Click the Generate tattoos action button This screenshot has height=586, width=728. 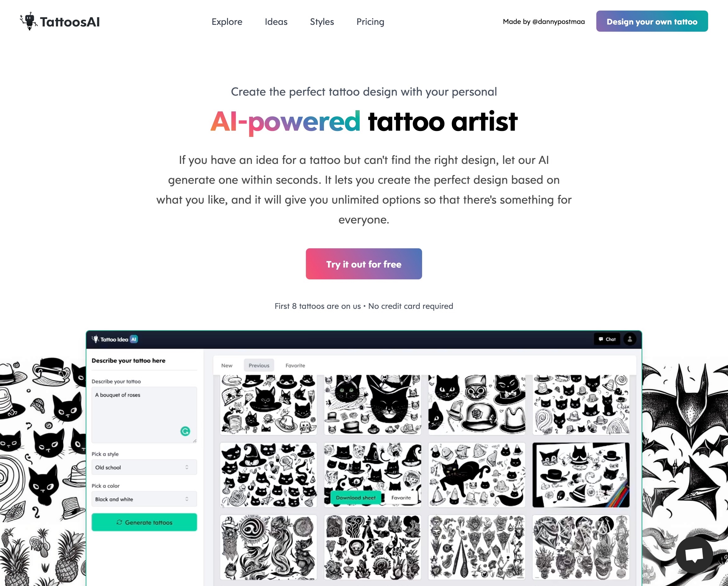[145, 521]
